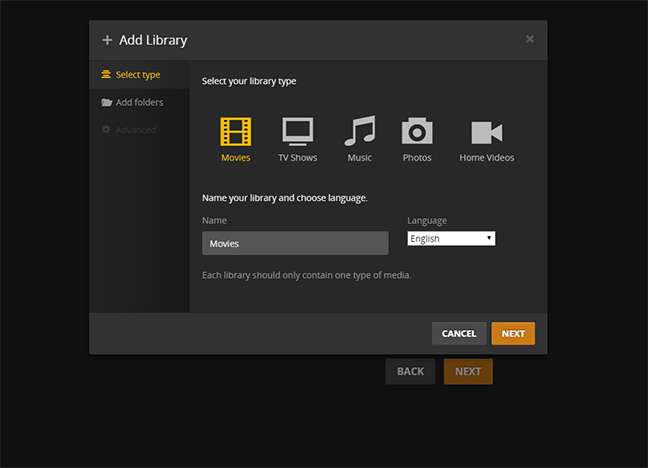Switch to the Add folders step
The width and height of the screenshot is (648, 468).
tap(139, 102)
